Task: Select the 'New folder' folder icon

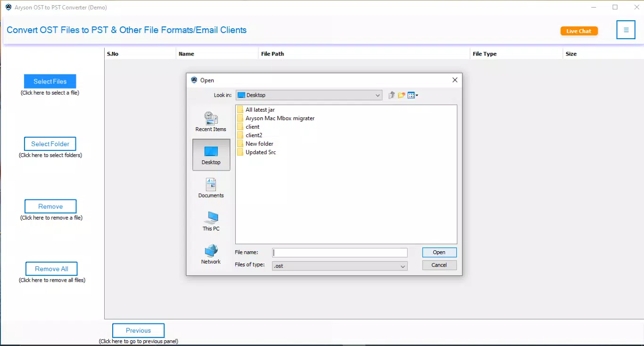Action: [x=240, y=144]
